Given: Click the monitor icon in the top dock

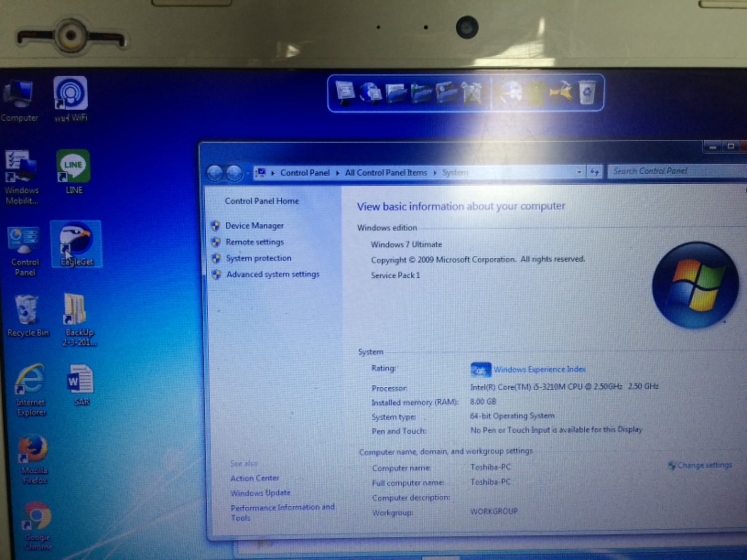Looking at the screenshot, I should coord(345,93).
